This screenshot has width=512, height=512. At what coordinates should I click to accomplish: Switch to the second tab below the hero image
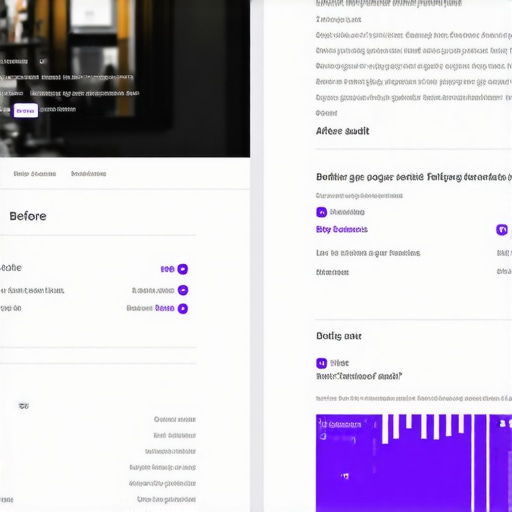[x=88, y=174]
